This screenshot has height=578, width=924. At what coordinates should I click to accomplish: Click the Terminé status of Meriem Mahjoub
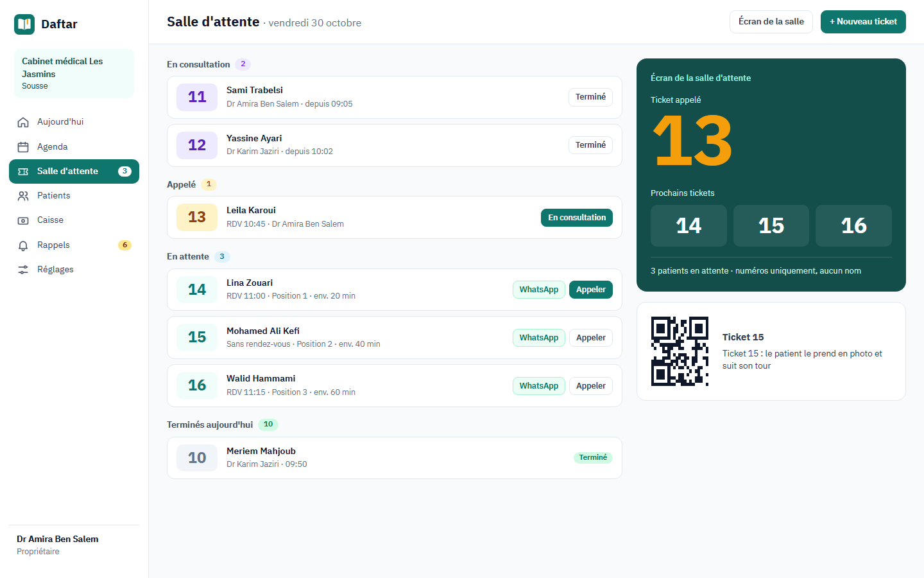click(593, 458)
